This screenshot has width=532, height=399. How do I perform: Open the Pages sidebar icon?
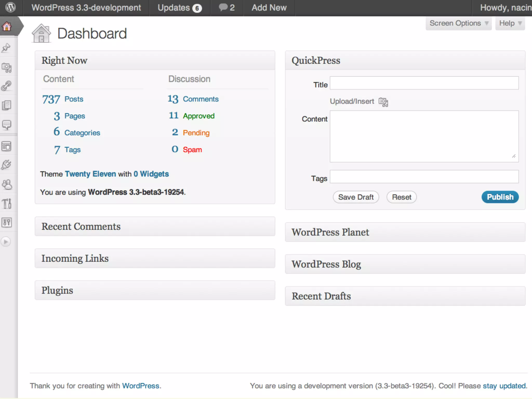tap(6, 105)
